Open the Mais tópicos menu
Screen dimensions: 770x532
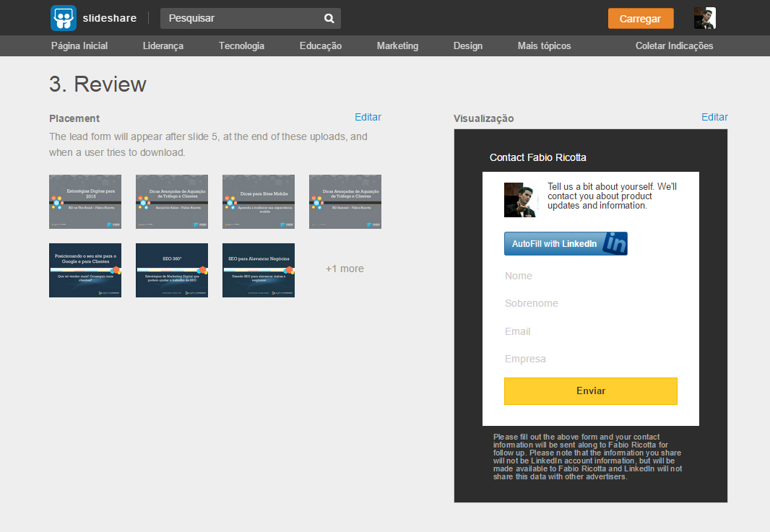click(x=544, y=45)
